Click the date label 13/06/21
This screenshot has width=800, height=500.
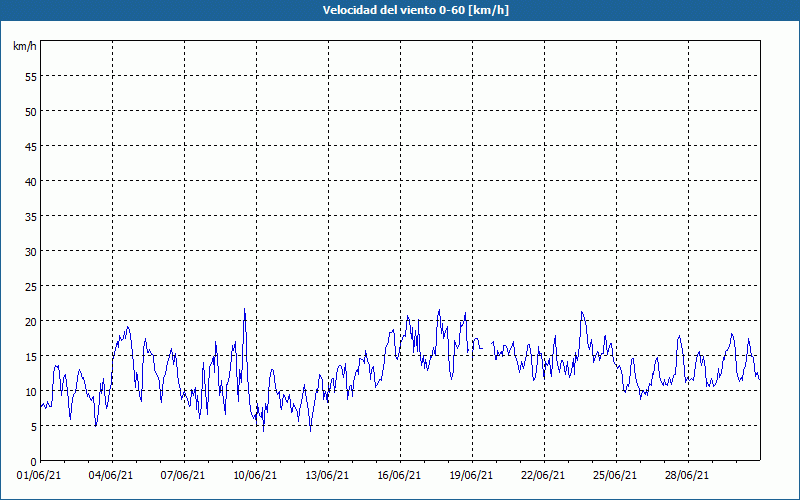tap(327, 475)
